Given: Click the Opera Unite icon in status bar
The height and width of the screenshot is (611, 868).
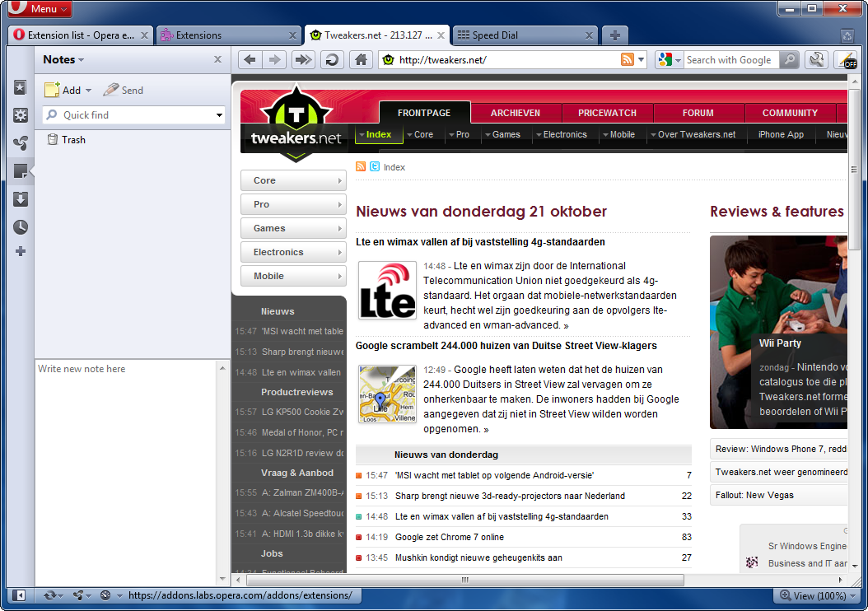Looking at the screenshot, I should pos(78,595).
